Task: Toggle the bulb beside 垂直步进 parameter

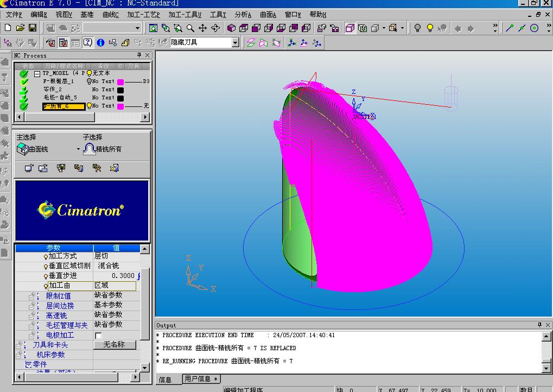Action: click(x=46, y=276)
